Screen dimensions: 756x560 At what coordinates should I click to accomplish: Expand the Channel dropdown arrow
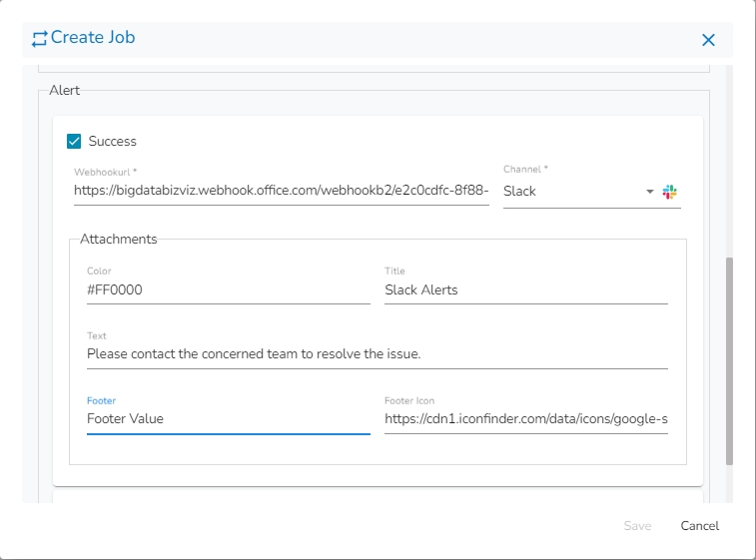tap(649, 191)
